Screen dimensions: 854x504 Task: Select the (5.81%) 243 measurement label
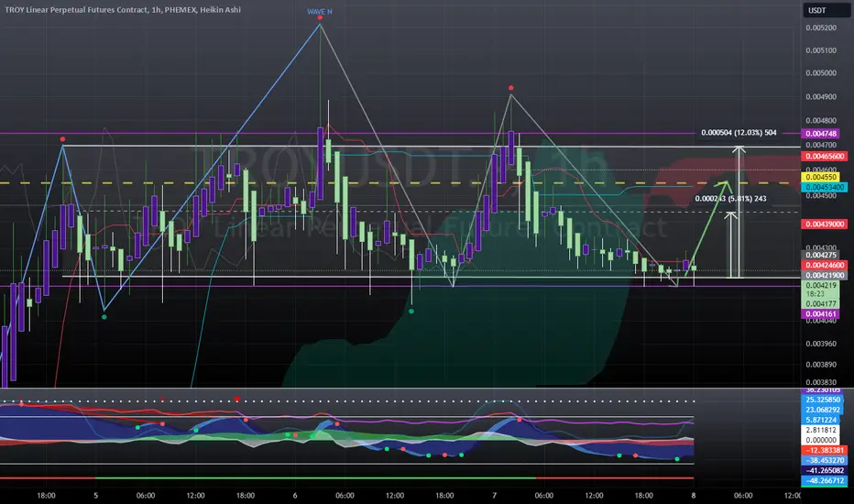point(730,199)
